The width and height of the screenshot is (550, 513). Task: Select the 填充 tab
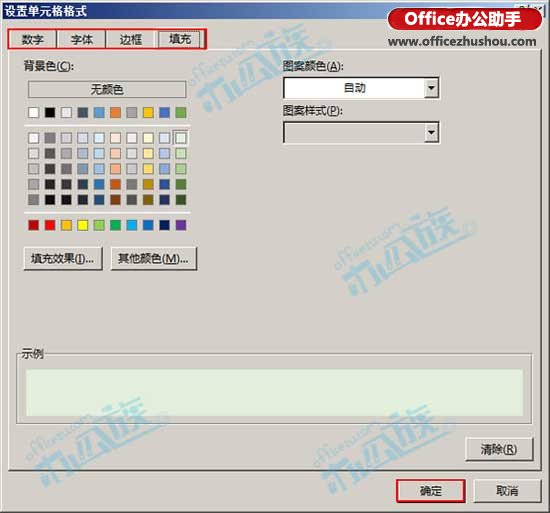[x=180, y=39]
